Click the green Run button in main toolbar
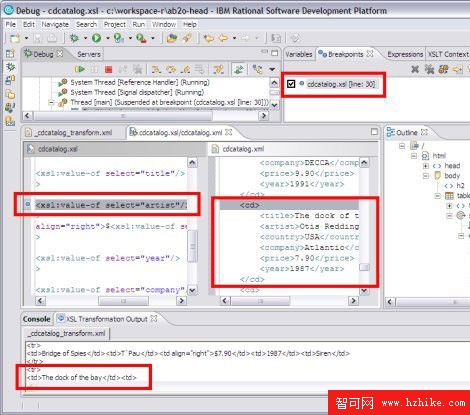The width and height of the screenshot is (470, 415). point(97,38)
